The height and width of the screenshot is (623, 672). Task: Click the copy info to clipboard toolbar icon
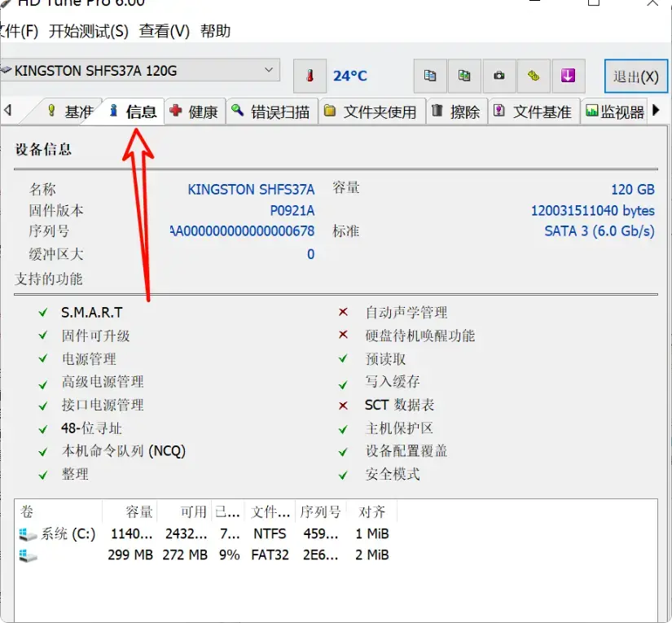click(430, 75)
